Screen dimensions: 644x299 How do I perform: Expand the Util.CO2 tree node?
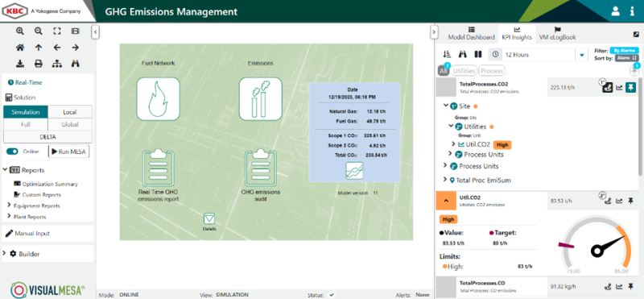pyautogui.click(x=453, y=144)
